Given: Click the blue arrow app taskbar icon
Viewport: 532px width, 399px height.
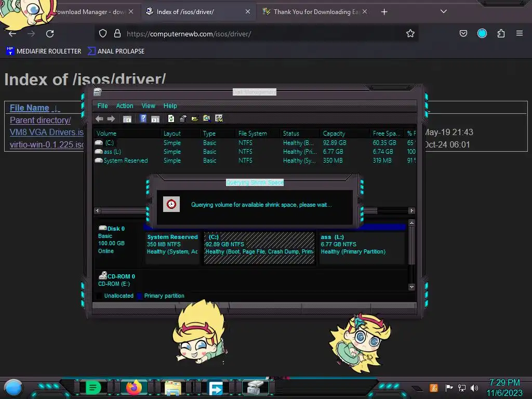Looking at the screenshot, I should (x=215, y=388).
